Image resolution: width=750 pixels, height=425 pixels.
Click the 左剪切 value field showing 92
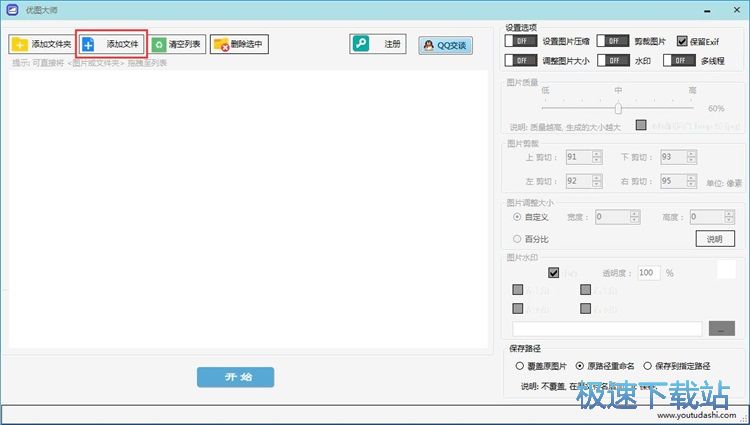[x=579, y=181]
